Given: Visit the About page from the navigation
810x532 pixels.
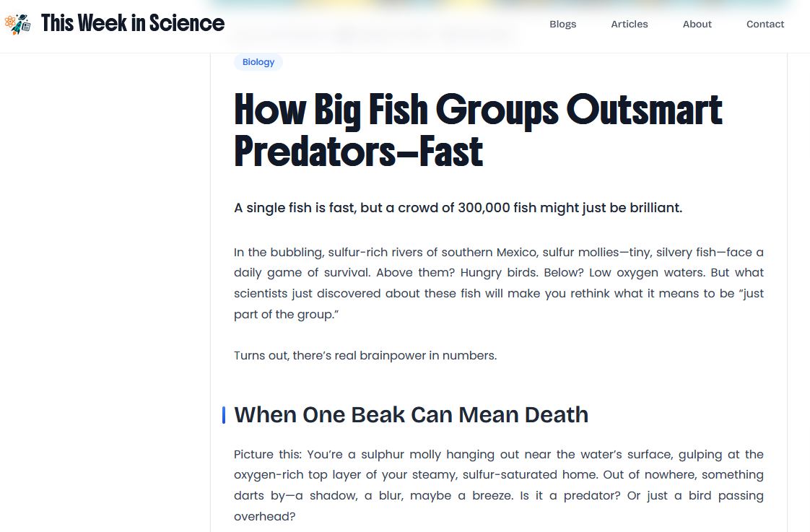Looking at the screenshot, I should click(x=697, y=24).
